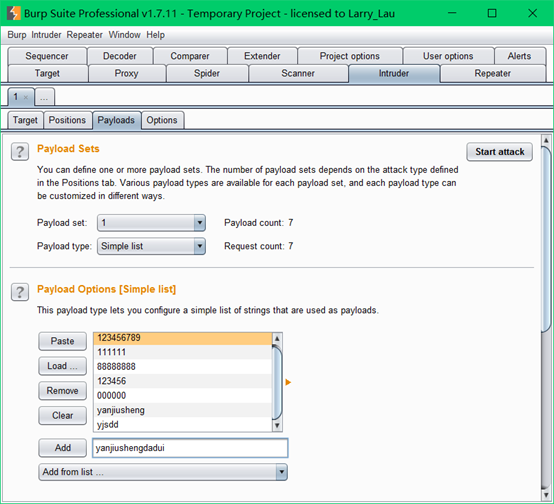Select payload 111111 in list
This screenshot has width=554, height=504.
183,352
